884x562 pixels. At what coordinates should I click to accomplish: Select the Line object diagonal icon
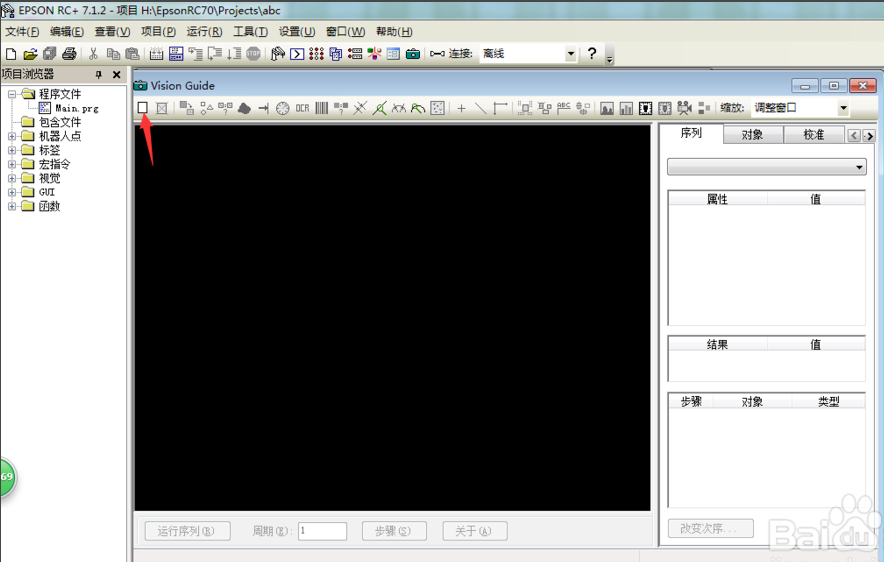click(x=480, y=108)
